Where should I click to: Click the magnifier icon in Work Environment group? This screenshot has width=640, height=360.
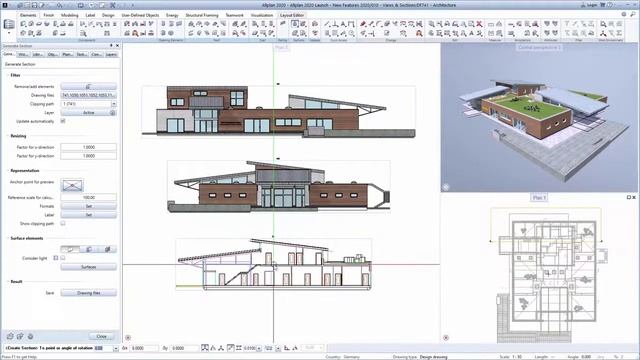(x=603, y=24)
